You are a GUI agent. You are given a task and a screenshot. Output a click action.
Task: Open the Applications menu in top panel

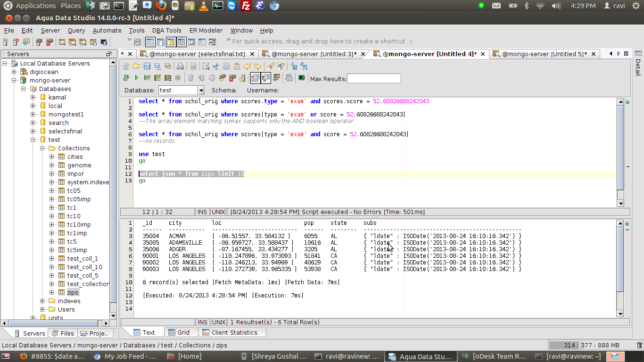pyautogui.click(x=36, y=6)
